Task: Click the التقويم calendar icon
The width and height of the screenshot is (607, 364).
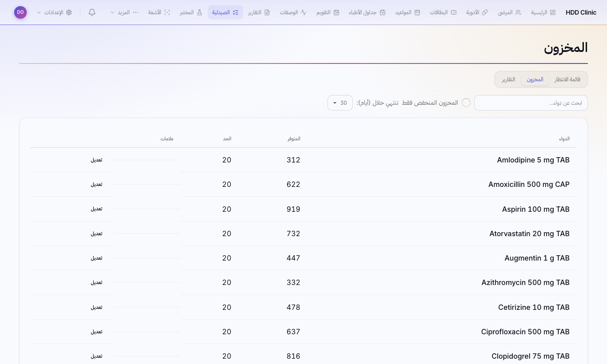Action: (x=336, y=12)
